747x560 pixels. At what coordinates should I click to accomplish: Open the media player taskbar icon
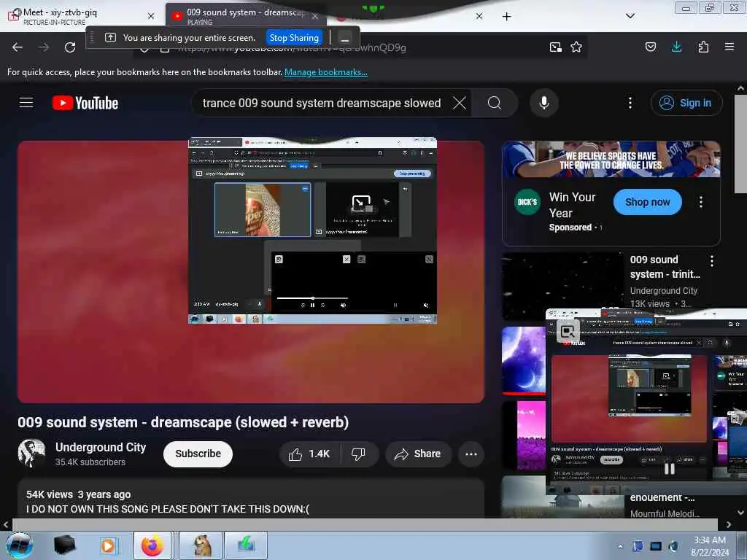108,545
